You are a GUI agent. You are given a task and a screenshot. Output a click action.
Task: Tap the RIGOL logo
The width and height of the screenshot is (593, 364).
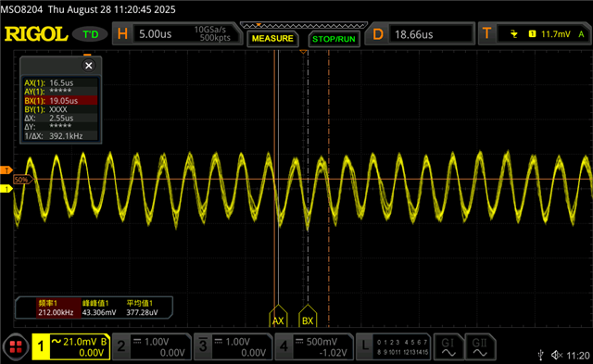point(36,34)
